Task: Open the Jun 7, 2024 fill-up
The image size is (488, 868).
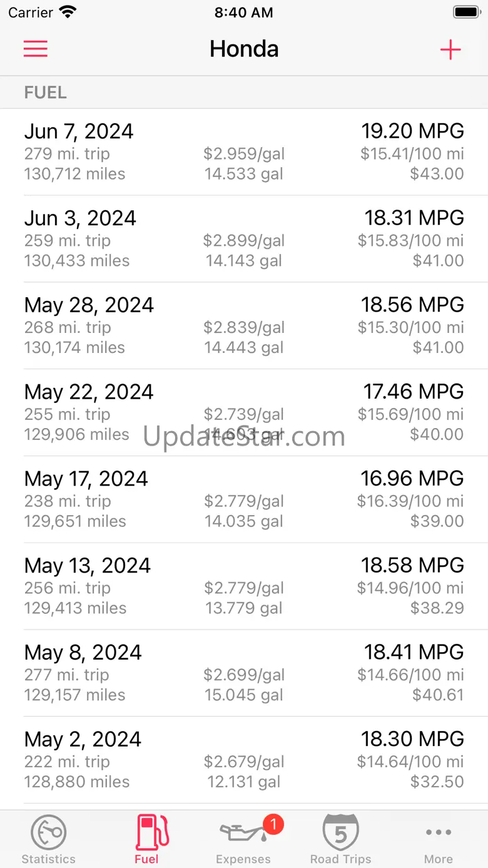Action: [244, 152]
